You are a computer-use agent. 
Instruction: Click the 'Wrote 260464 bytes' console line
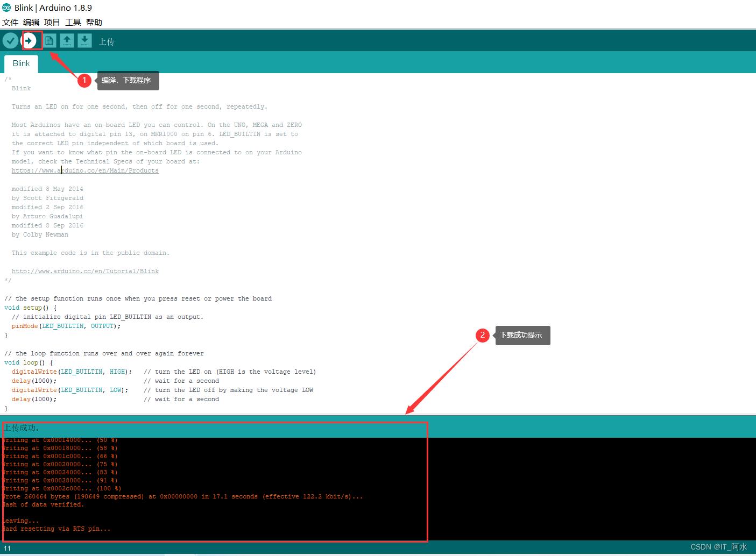click(x=182, y=496)
